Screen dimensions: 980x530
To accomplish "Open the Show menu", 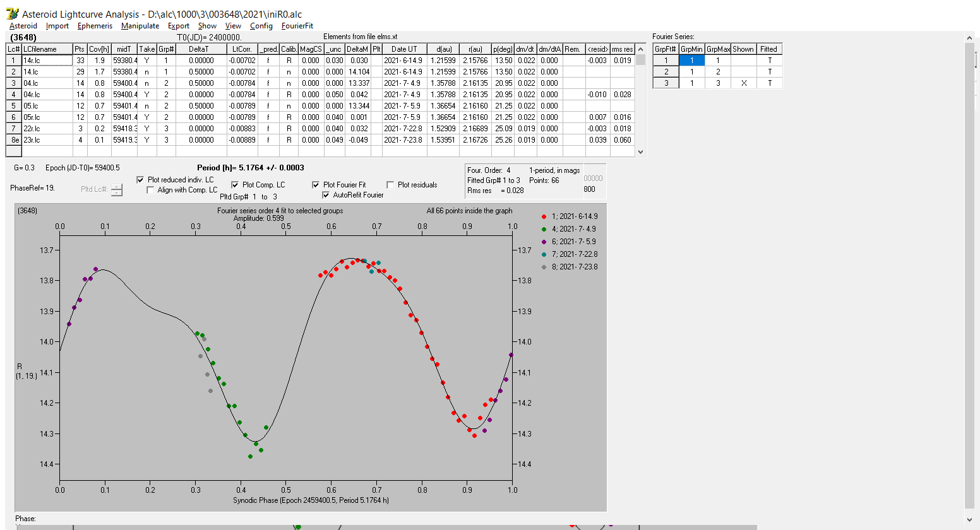I will coord(207,26).
